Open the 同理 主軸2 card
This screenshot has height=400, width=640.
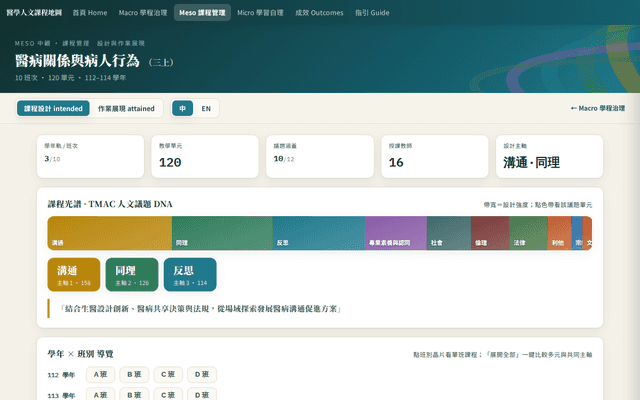132,275
